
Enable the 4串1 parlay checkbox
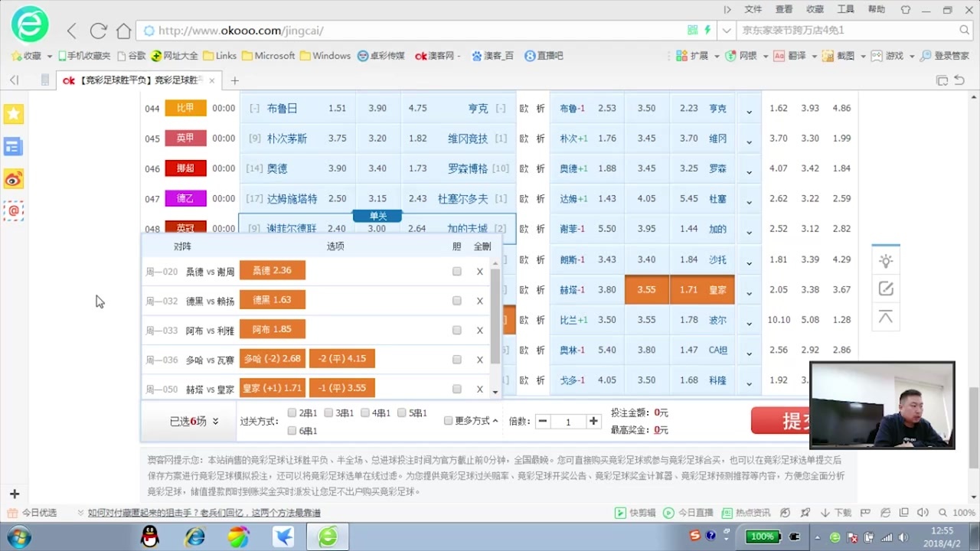(x=365, y=413)
